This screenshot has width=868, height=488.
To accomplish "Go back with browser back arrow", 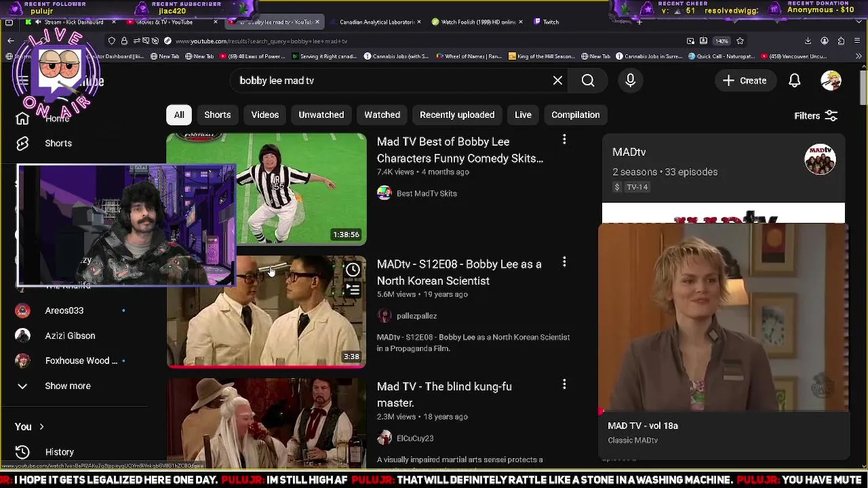I will pos(11,41).
